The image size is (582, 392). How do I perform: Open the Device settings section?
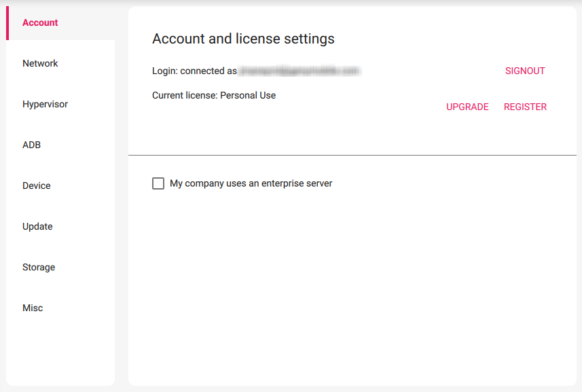(x=36, y=185)
